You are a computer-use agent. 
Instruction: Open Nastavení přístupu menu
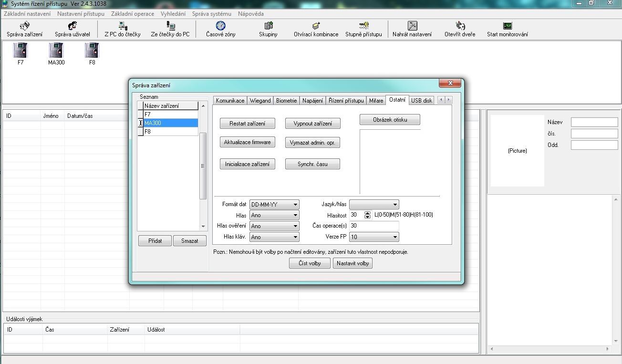tap(81, 14)
